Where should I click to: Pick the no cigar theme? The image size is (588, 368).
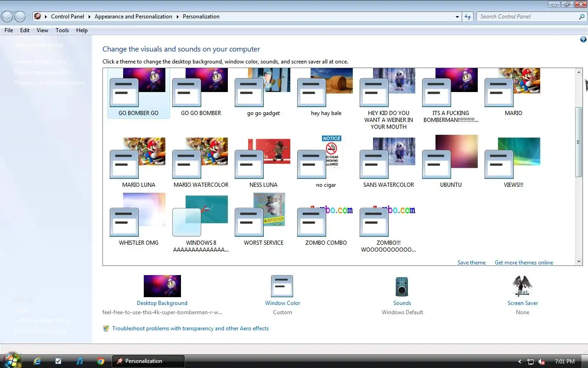point(326,162)
